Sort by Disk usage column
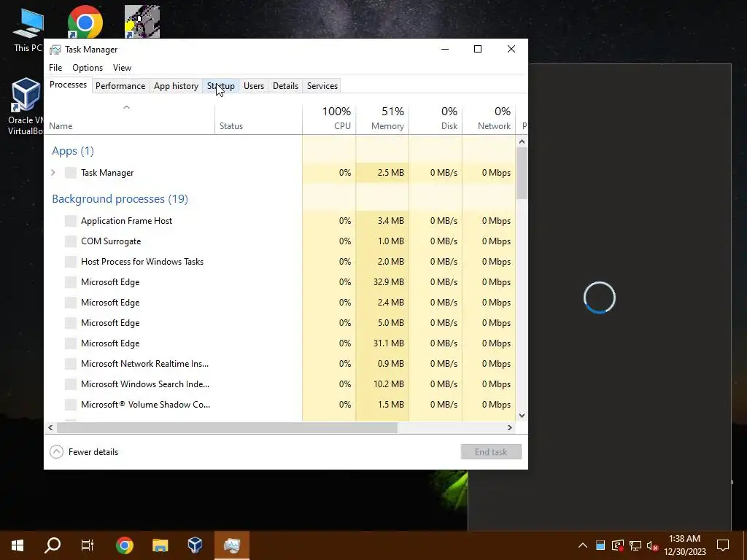Viewport: 747px width, 560px height. (x=436, y=119)
